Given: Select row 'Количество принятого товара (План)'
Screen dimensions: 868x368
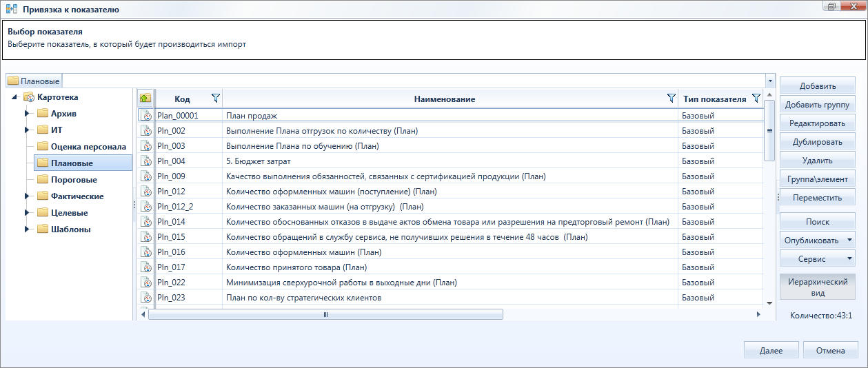Looking at the screenshot, I should [451, 267].
